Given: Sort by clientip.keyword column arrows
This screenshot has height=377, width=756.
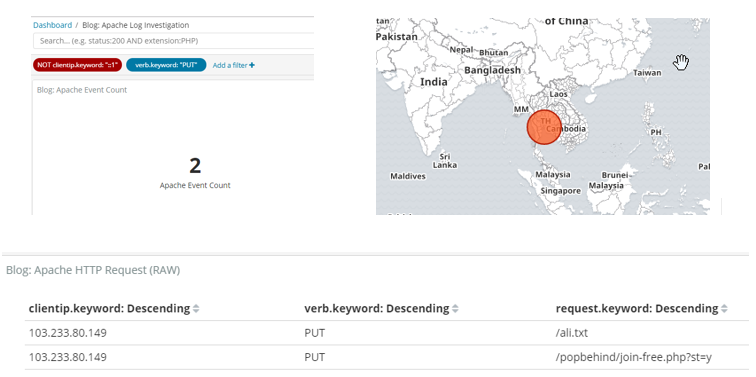Looking at the screenshot, I should [x=196, y=309].
